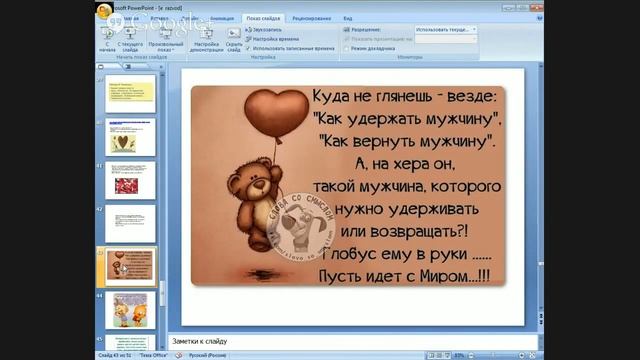Click zoom in plus button
The height and width of the screenshot is (360, 640).
(522, 356)
